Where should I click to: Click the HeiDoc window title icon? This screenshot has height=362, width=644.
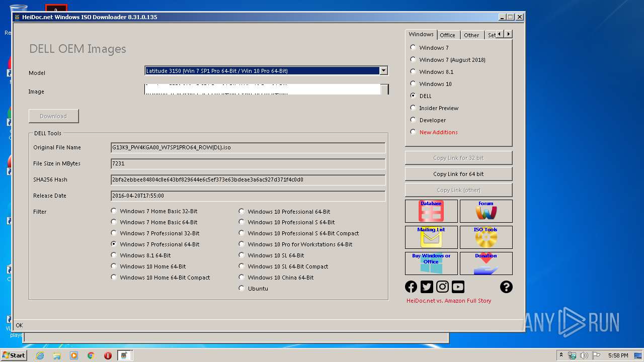click(x=17, y=17)
